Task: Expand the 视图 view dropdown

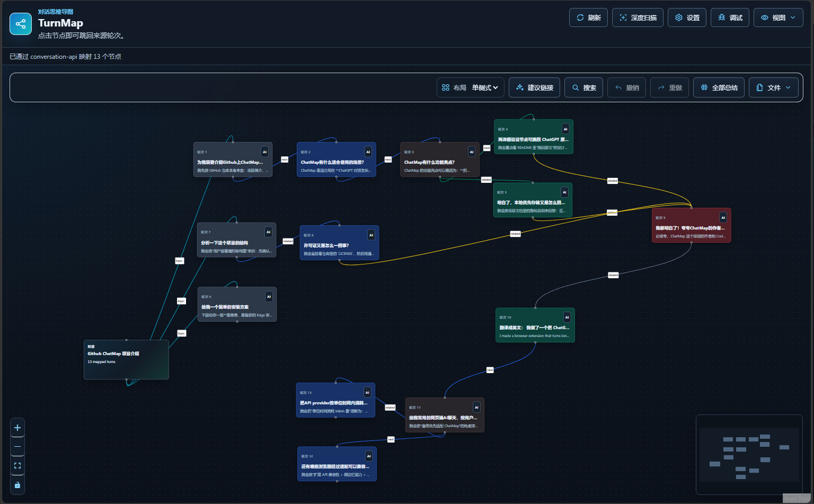Action: coord(778,17)
